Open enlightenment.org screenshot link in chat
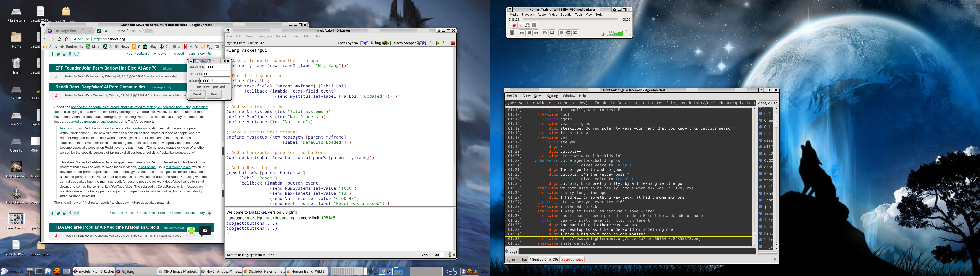The image size is (980, 276). (630, 239)
